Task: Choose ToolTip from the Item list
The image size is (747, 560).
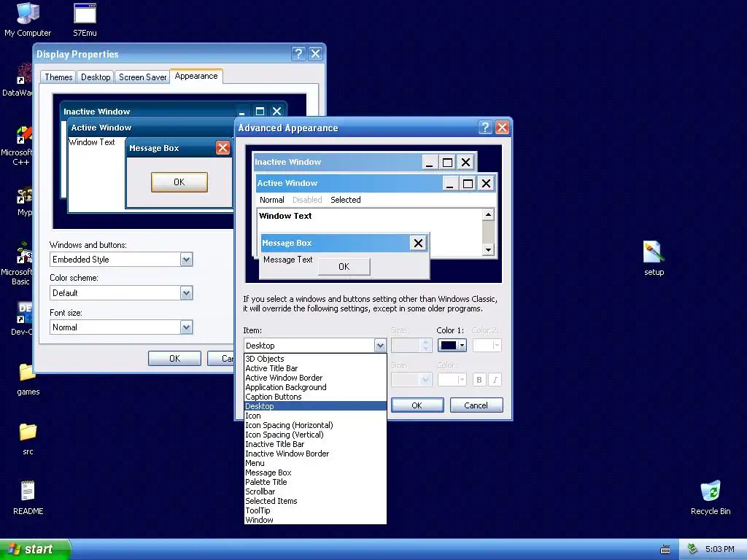Action: coord(315,510)
